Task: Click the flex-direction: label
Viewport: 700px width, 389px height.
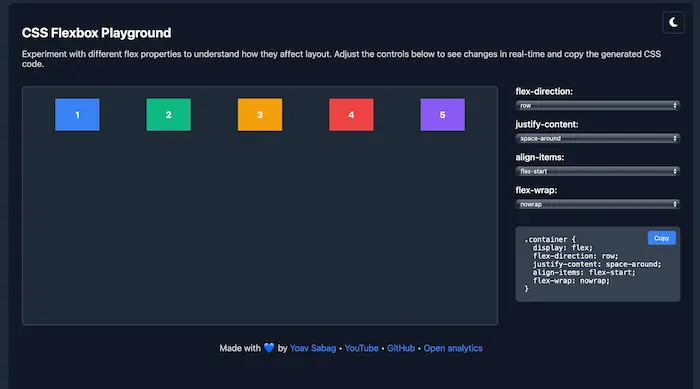Action: coord(544,92)
